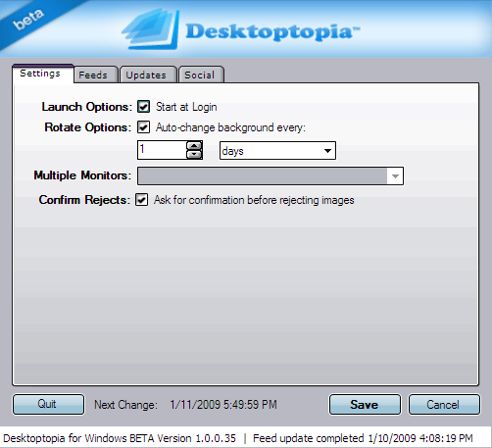This screenshot has height=448, width=492.
Task: Click the Feed update completed status text
Action: pos(363,438)
